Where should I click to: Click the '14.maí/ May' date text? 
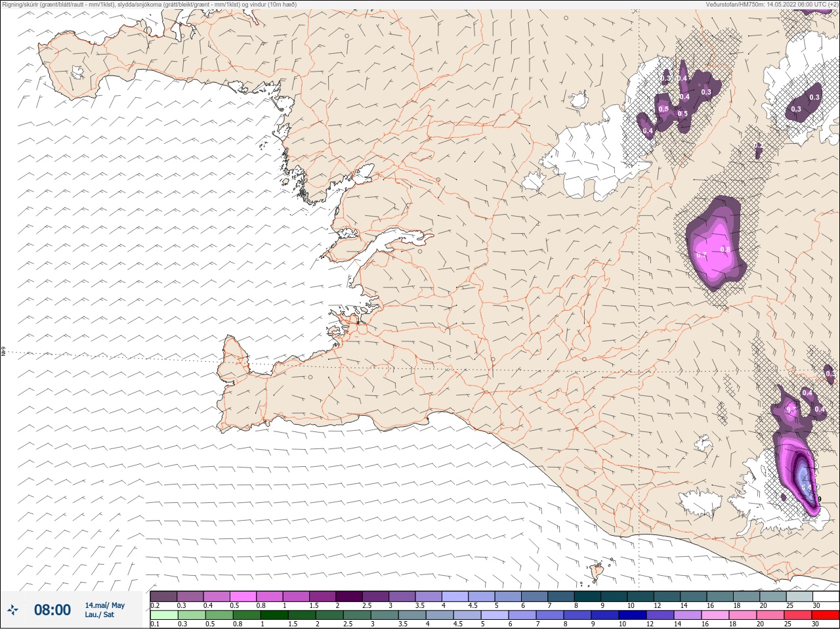click(104, 605)
